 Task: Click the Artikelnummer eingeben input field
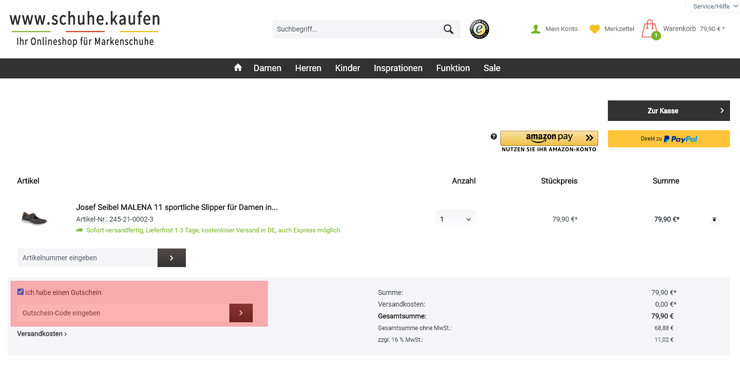point(87,258)
